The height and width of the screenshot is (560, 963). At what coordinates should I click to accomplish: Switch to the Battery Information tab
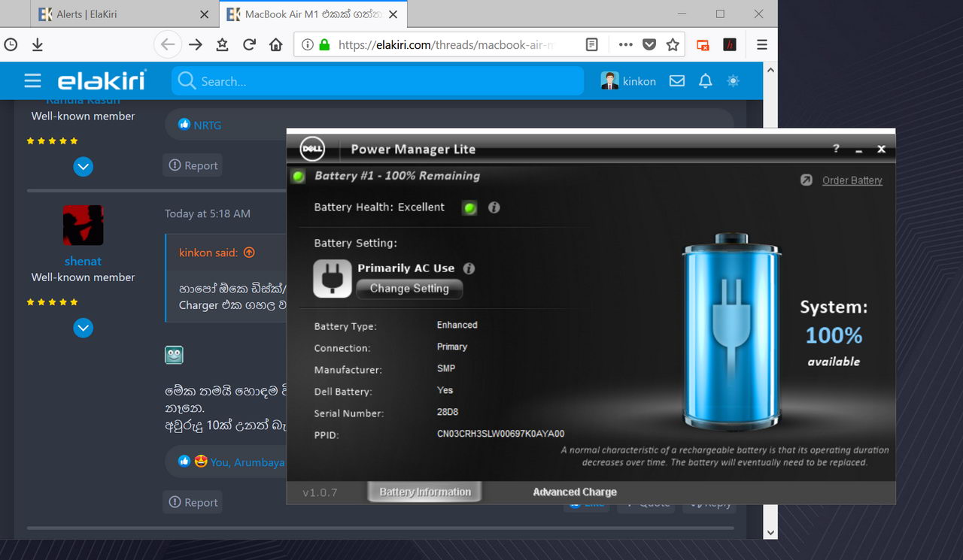tap(425, 492)
